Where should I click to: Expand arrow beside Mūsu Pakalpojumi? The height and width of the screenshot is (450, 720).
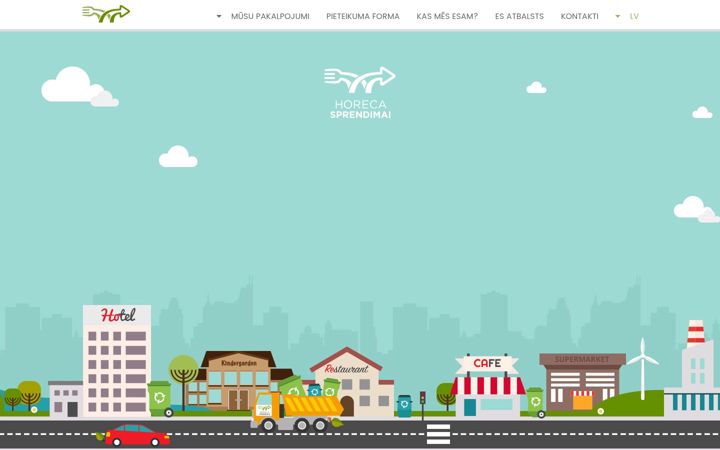219,17
